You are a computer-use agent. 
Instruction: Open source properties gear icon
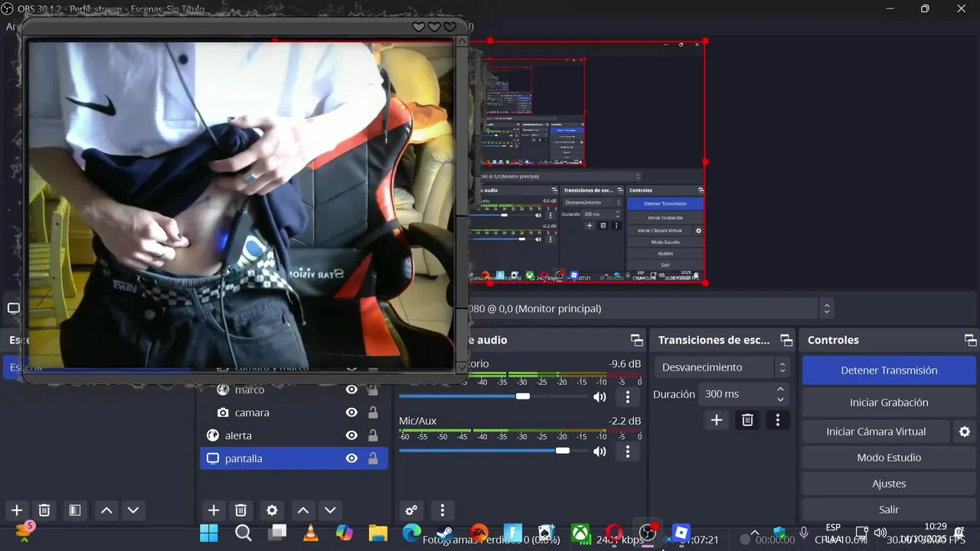[272, 510]
